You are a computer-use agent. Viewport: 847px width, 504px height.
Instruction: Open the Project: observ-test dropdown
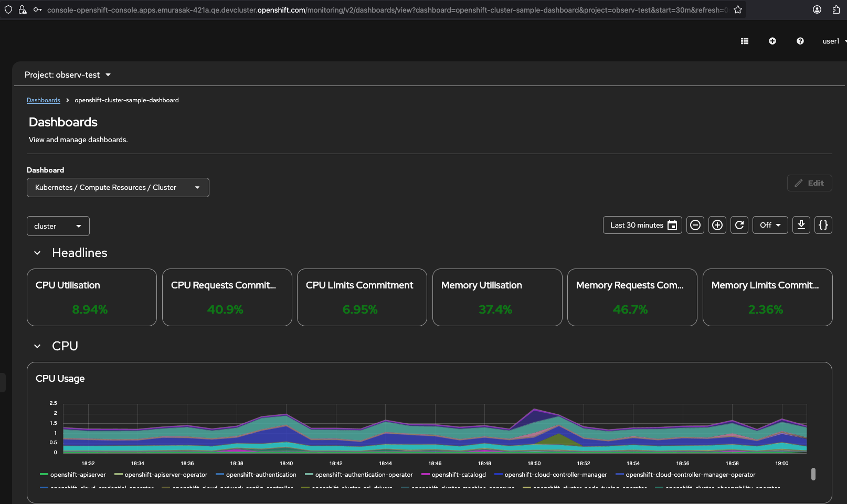(x=68, y=75)
